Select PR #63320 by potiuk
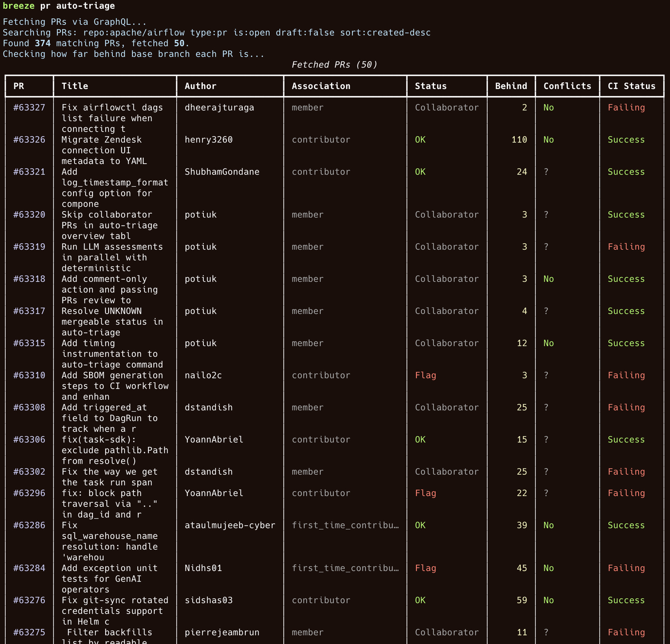 click(29, 215)
